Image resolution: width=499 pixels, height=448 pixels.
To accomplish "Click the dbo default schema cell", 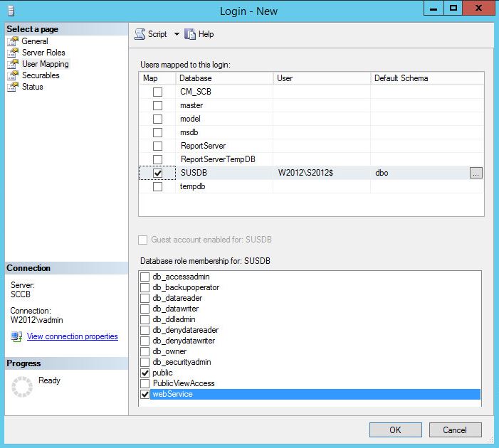I will pyautogui.click(x=420, y=173).
